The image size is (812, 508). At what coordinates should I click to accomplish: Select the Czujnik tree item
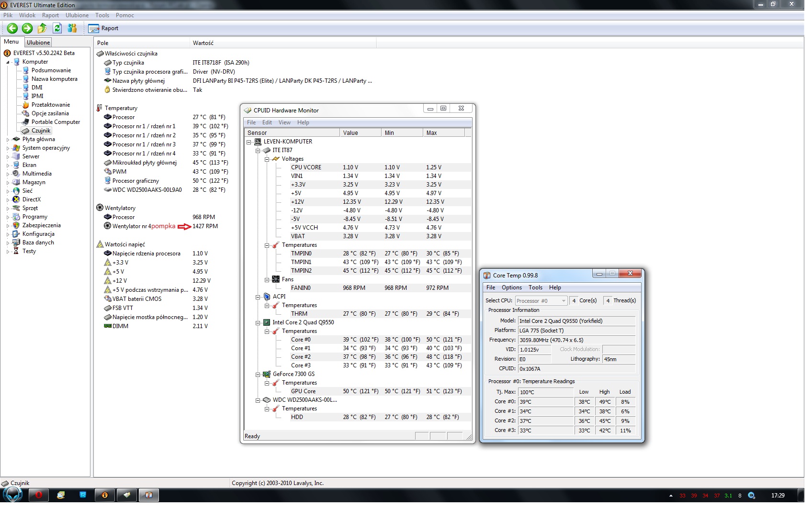click(41, 131)
